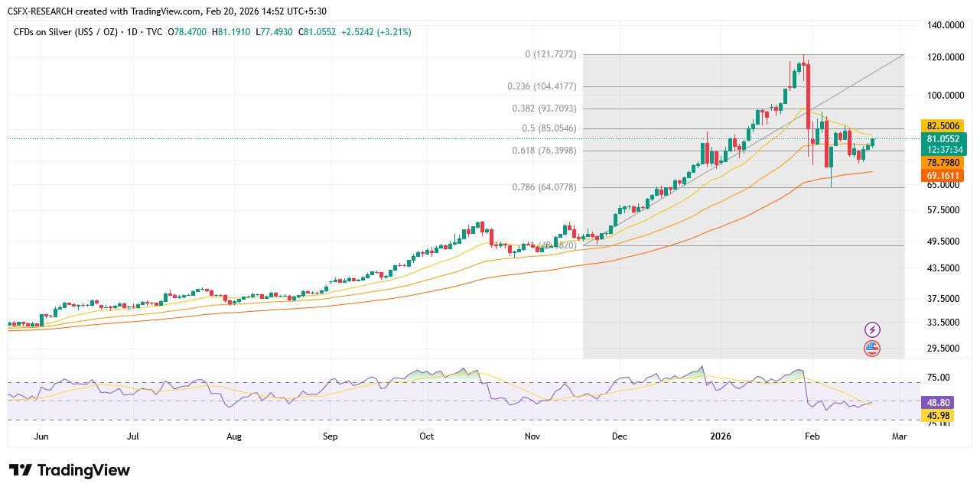Open the US flag economic events icon
This screenshot has width=980, height=493.
(871, 349)
